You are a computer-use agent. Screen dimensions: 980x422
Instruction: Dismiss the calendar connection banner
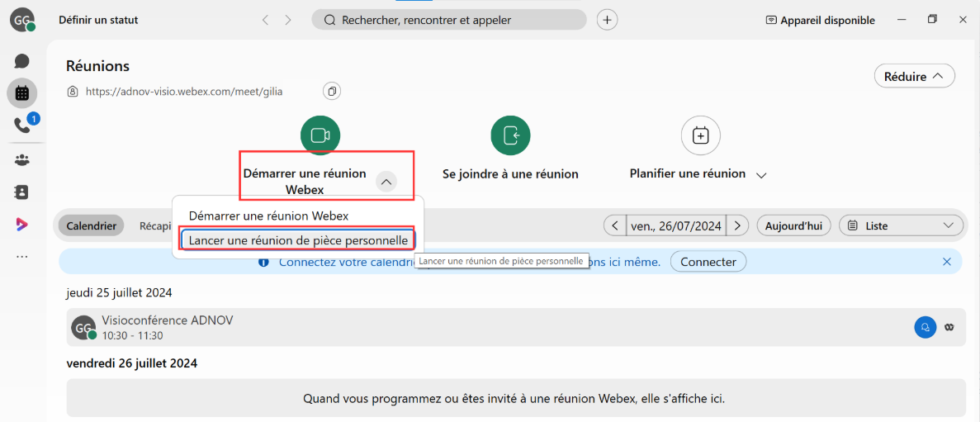947,261
